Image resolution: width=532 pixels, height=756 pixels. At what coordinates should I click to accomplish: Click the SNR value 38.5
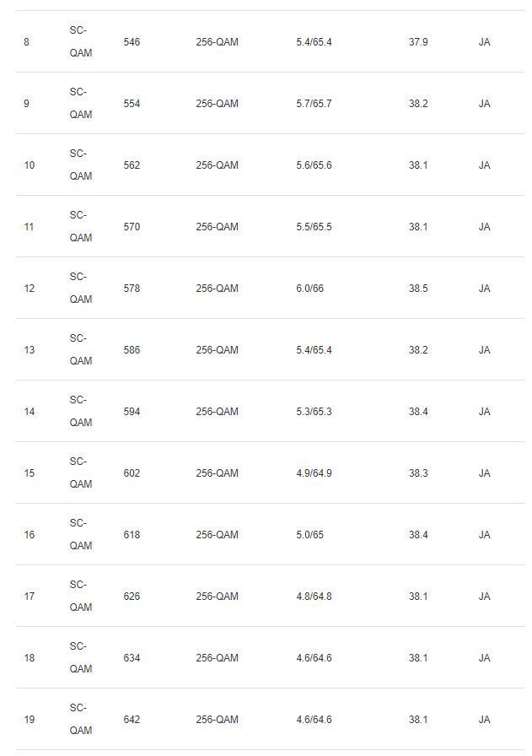coord(418,289)
